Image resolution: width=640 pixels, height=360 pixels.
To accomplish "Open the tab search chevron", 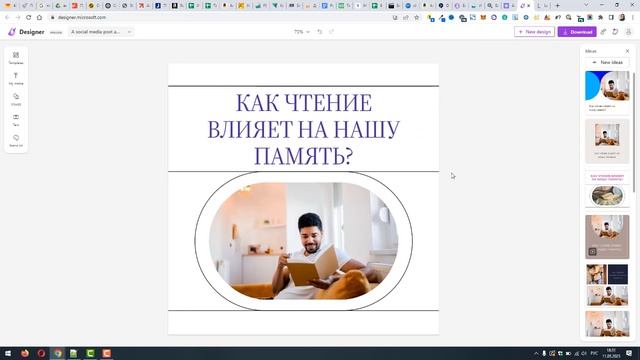I will [586, 5].
